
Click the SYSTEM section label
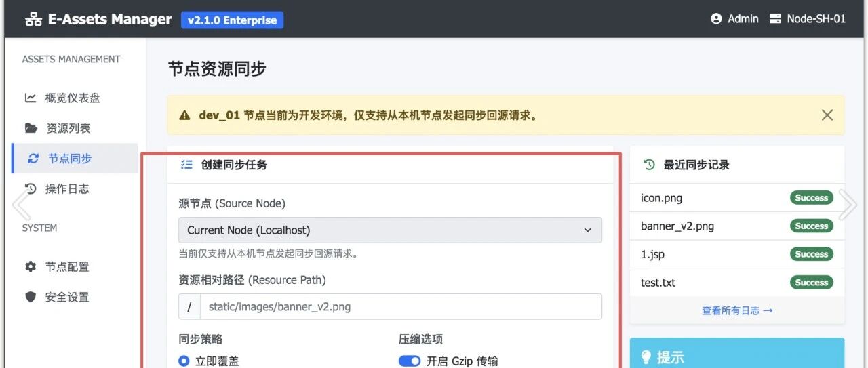(39, 228)
